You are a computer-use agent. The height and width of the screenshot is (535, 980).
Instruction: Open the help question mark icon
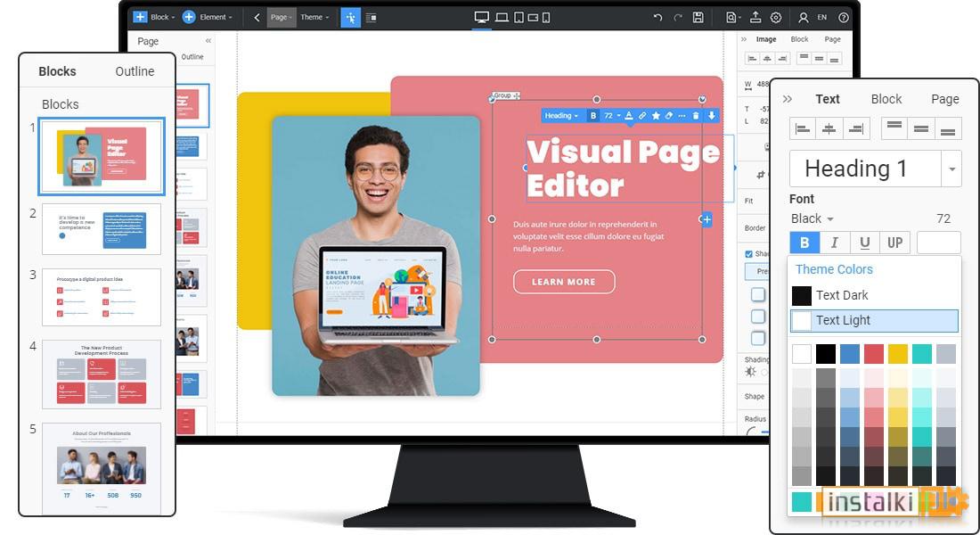[x=843, y=18]
